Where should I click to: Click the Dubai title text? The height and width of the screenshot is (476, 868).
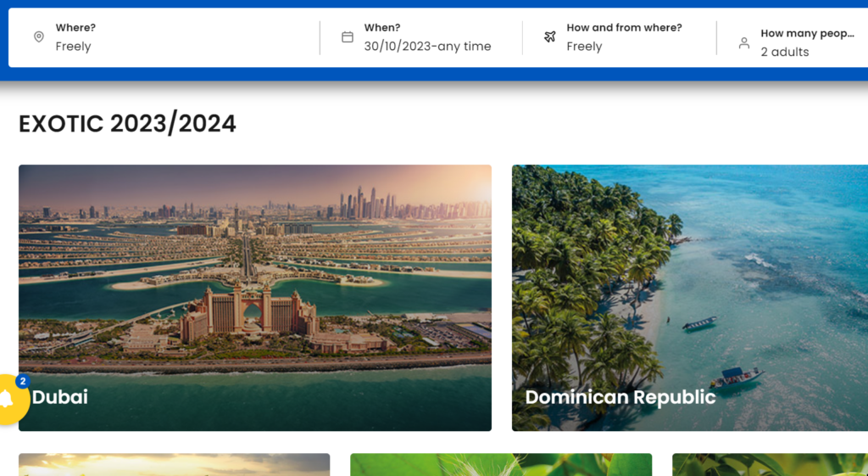(60, 397)
